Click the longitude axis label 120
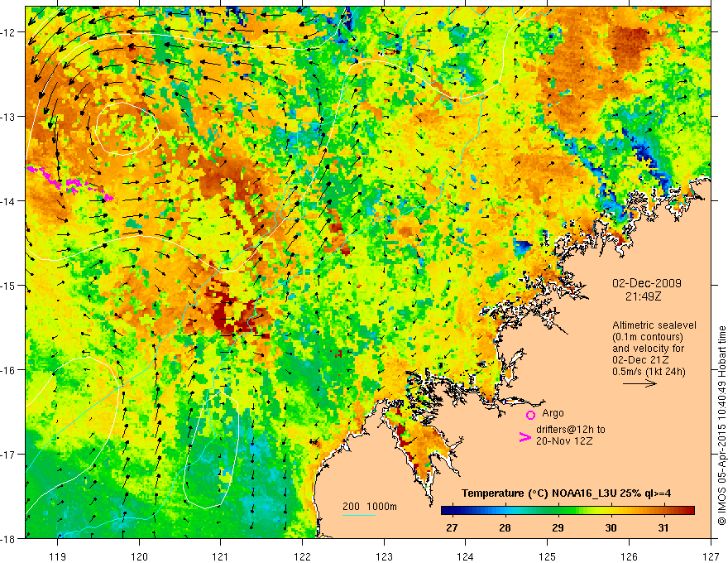This screenshot has width=728, height=563. point(139,557)
